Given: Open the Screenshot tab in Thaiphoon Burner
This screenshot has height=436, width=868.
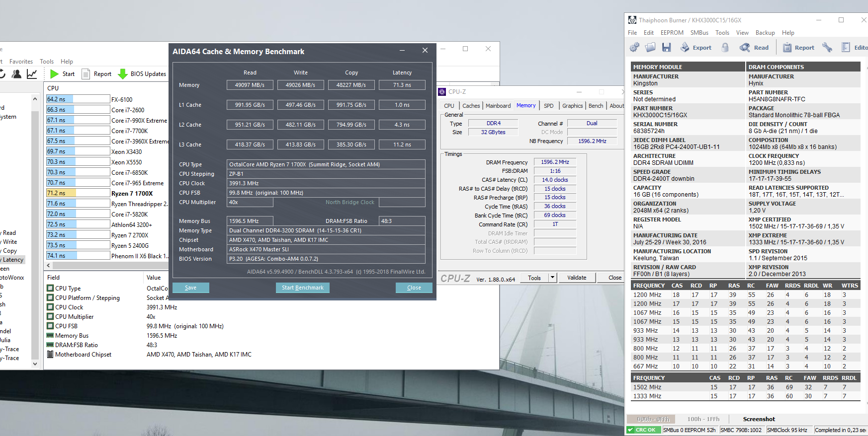Looking at the screenshot, I should click(759, 419).
